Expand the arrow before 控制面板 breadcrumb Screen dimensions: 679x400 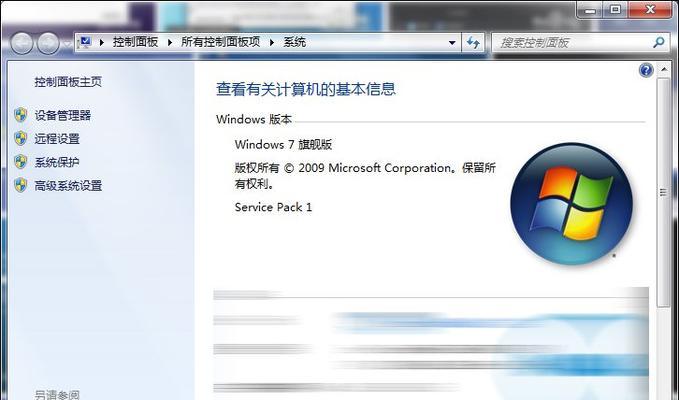[102, 42]
